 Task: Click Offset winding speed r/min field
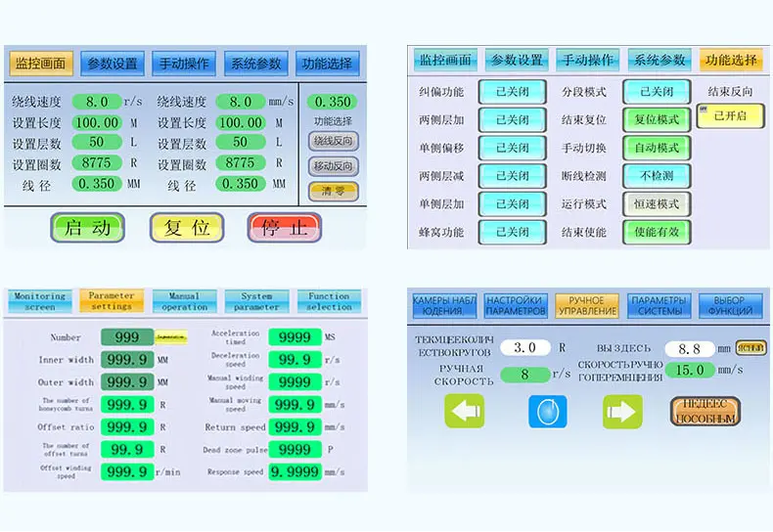tap(127, 471)
